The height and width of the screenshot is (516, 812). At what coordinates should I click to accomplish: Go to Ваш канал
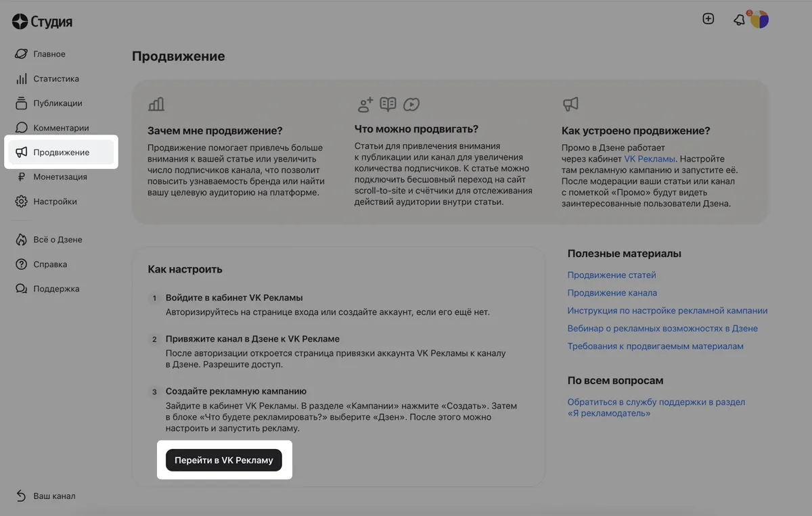pyautogui.click(x=54, y=496)
